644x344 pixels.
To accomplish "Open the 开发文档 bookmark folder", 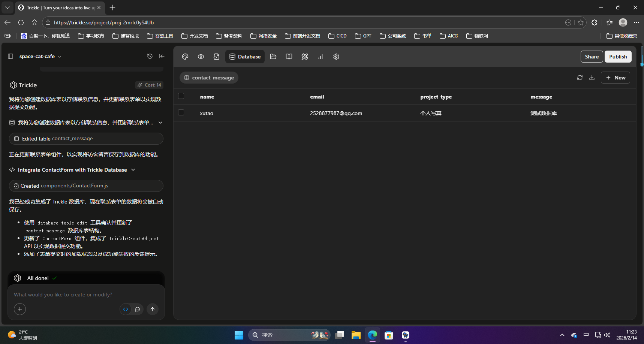I will click(195, 36).
